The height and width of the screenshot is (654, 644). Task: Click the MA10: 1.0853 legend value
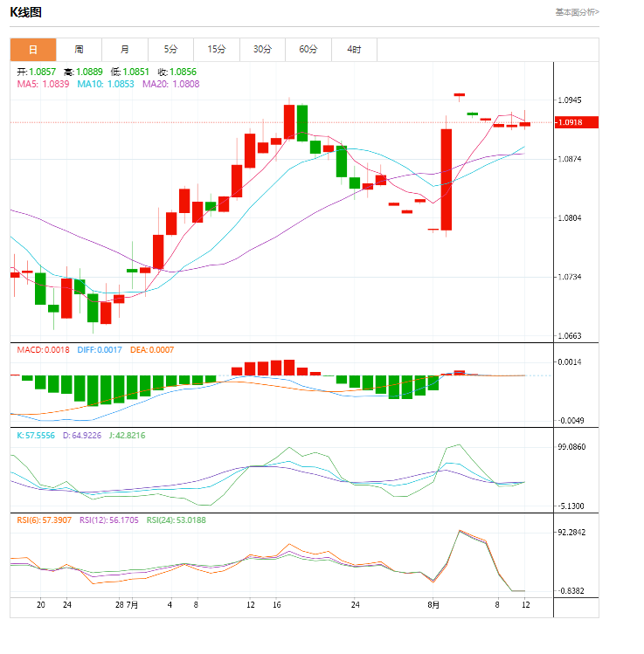coord(106,84)
